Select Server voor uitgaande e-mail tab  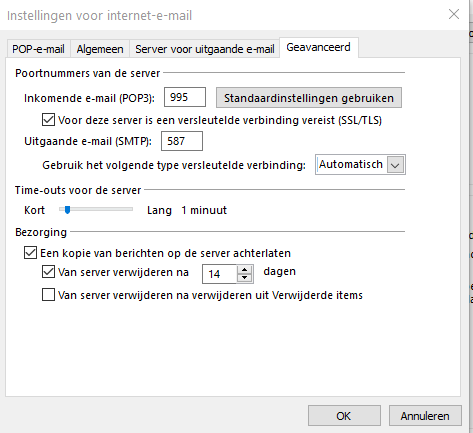tap(205, 49)
